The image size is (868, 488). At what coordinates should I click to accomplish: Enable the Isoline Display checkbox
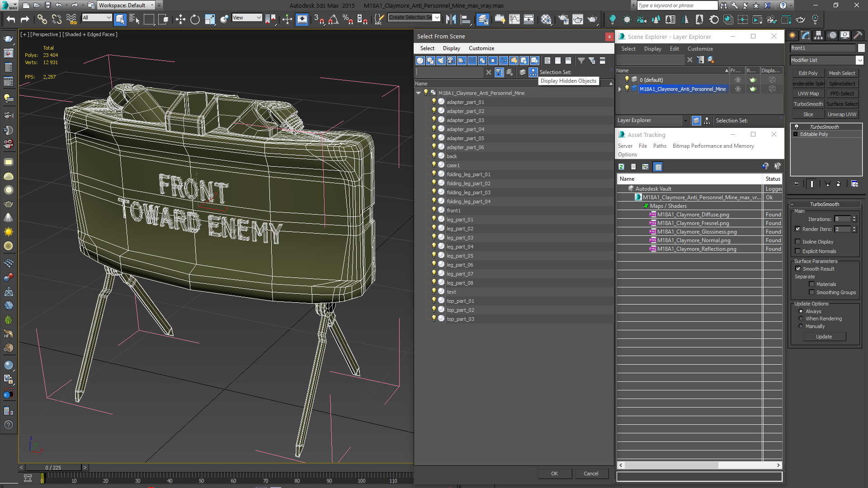click(798, 242)
